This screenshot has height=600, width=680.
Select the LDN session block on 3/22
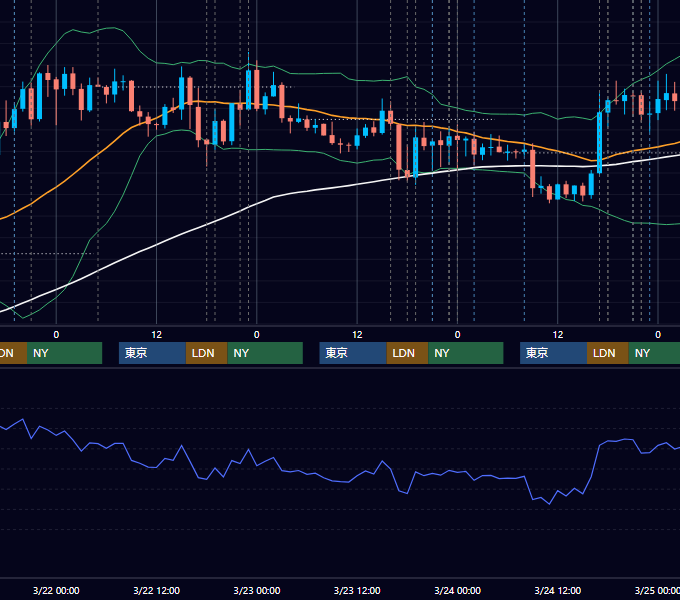pyautogui.click(x=206, y=353)
